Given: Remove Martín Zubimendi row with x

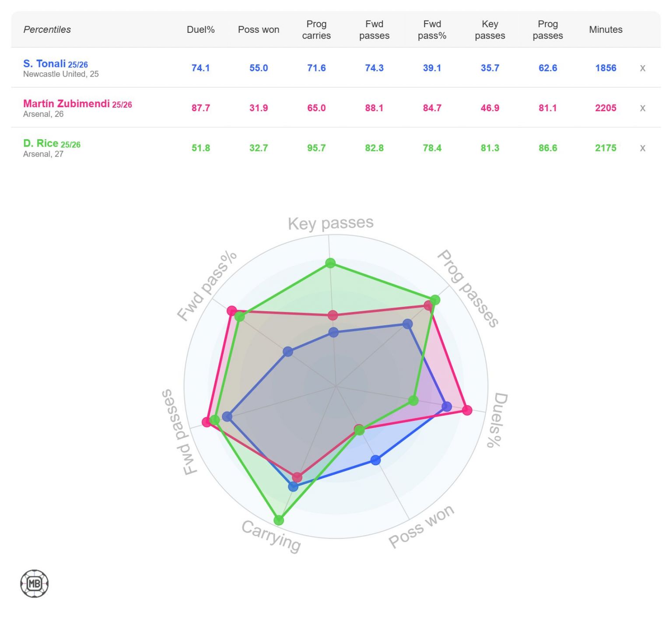Looking at the screenshot, I should (x=642, y=108).
